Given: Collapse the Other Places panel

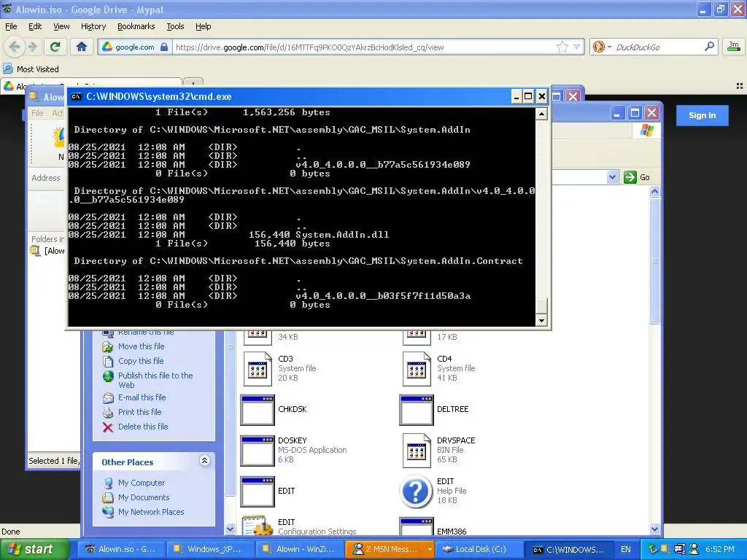Looking at the screenshot, I should click(x=204, y=461).
